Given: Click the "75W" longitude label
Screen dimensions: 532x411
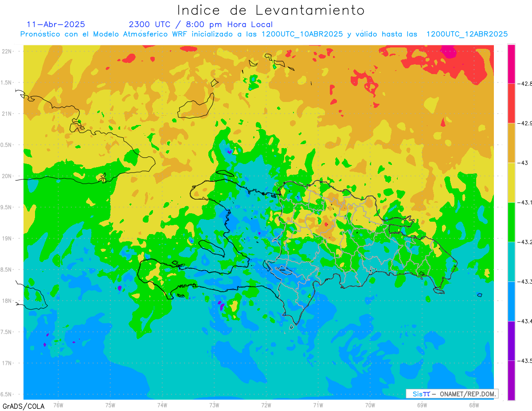Looking at the screenshot, I should coord(110,405).
